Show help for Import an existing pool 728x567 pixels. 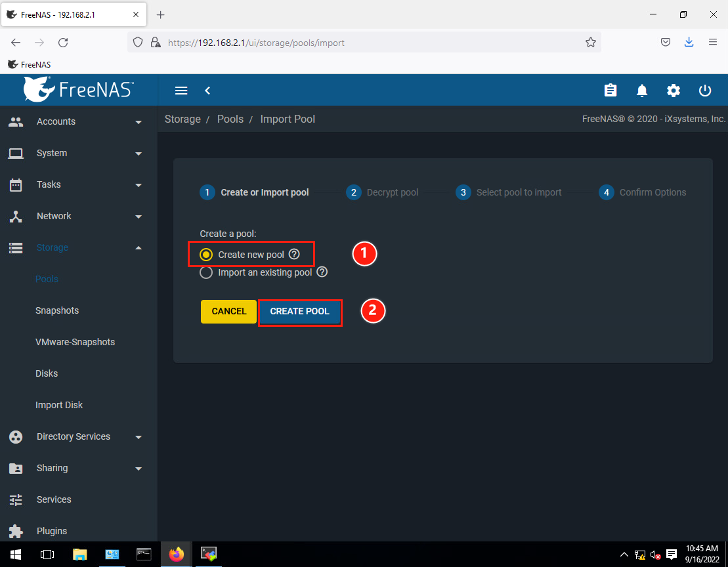point(322,272)
